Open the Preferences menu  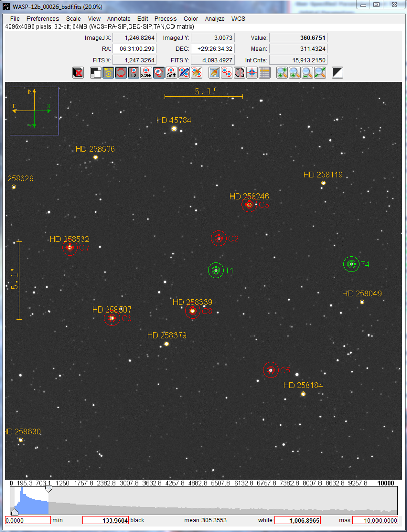click(43, 19)
